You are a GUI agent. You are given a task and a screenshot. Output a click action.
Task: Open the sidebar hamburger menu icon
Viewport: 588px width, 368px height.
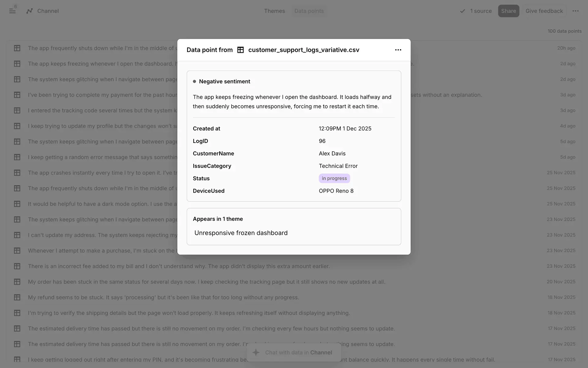pos(12,11)
